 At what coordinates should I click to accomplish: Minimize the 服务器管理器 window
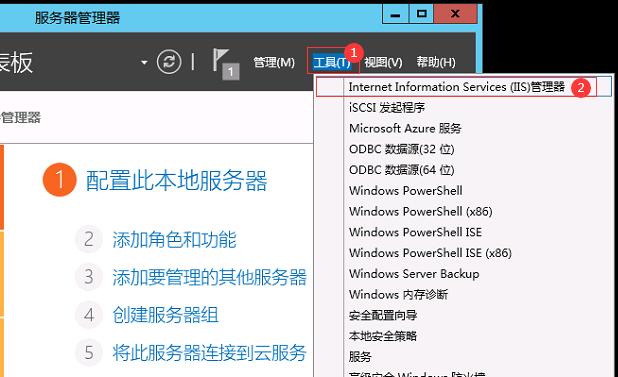click(396, 15)
